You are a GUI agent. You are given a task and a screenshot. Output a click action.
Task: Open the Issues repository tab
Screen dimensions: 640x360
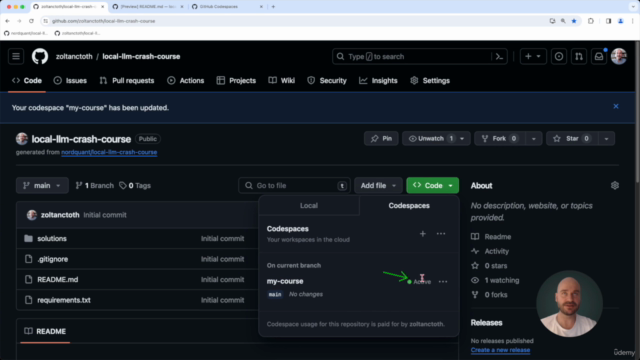[70, 81]
